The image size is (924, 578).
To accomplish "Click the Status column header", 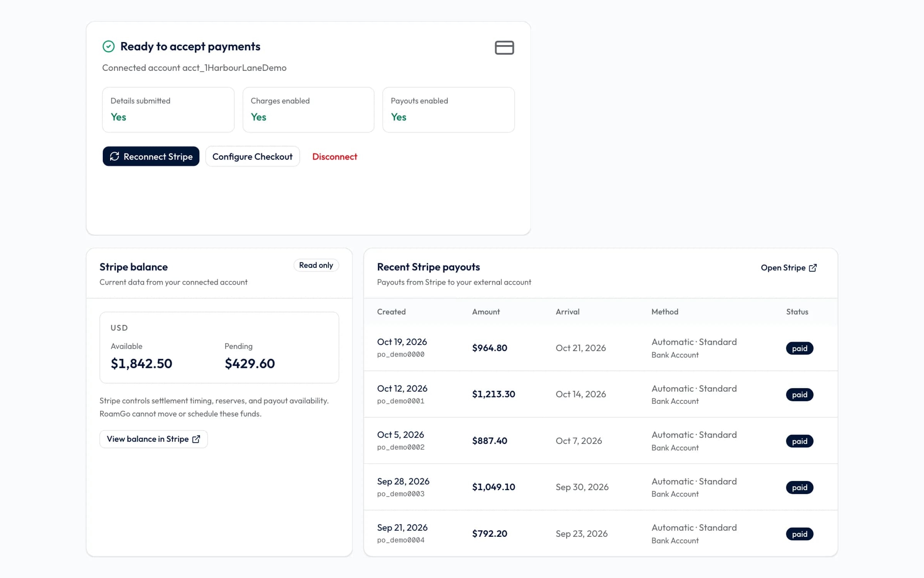I will tap(797, 312).
